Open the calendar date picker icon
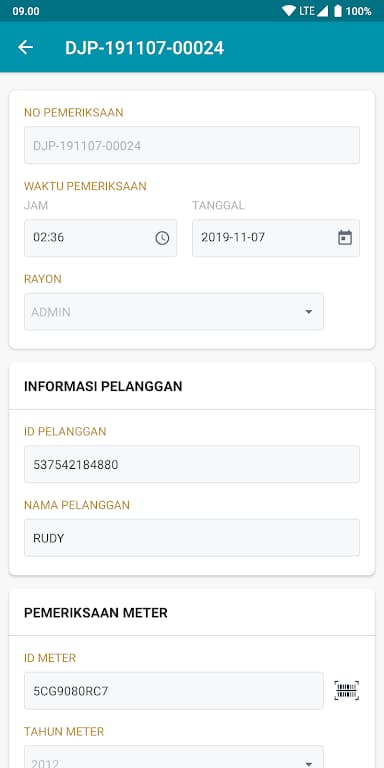 coord(345,238)
